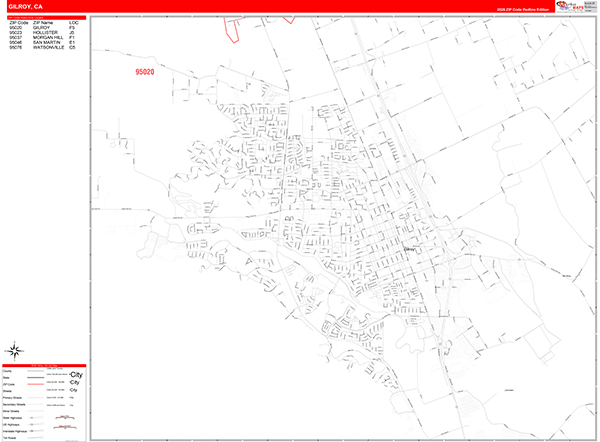Click the red legend title bar
The width and height of the screenshot is (600, 442).
coord(45,366)
